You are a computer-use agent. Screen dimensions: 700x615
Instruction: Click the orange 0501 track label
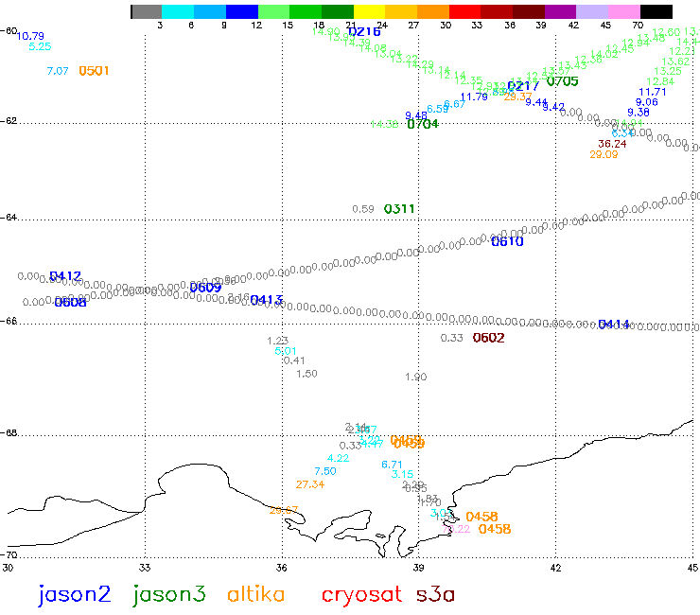[94, 71]
